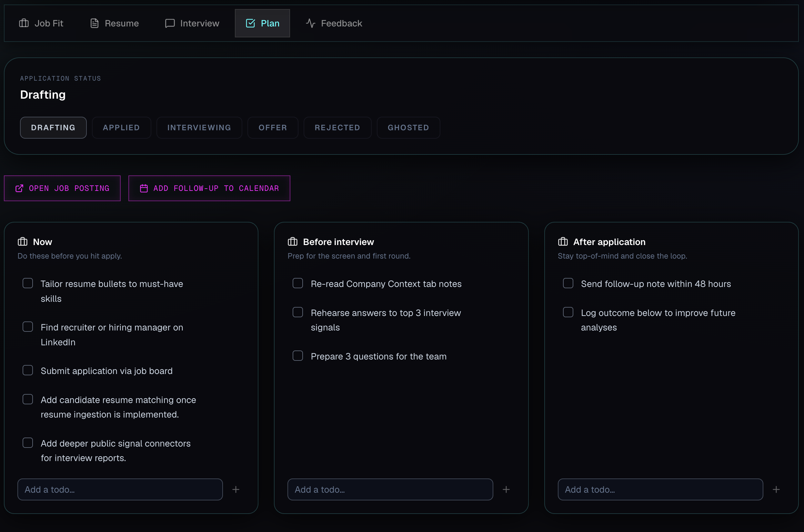Click the 'Drafting' status heading
This screenshot has height=532, width=804.
click(43, 95)
